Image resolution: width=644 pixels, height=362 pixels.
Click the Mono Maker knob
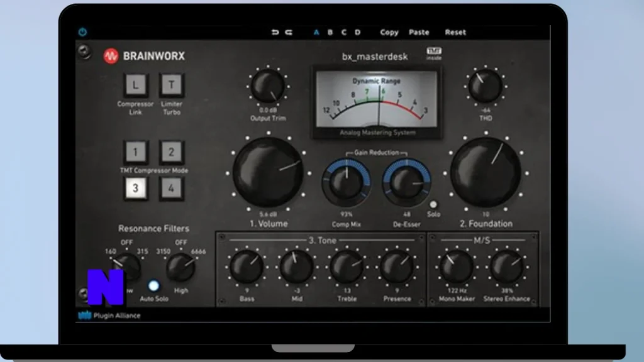click(x=457, y=266)
